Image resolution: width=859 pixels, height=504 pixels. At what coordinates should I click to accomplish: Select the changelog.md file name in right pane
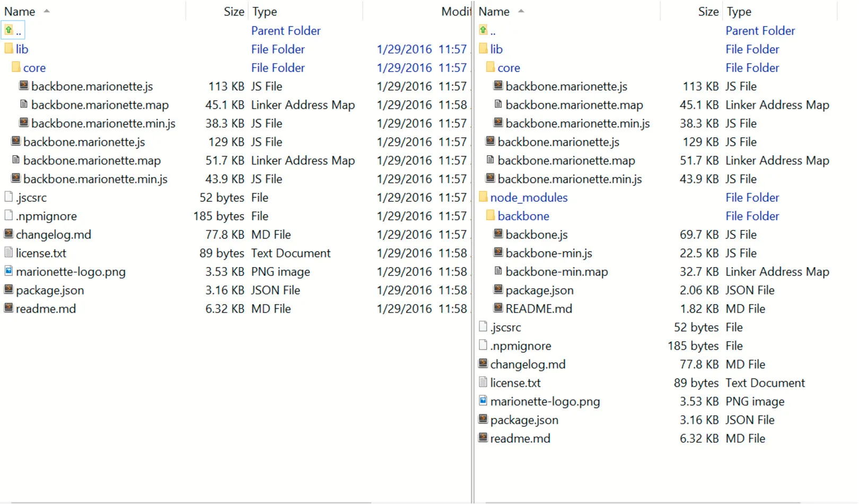(528, 365)
